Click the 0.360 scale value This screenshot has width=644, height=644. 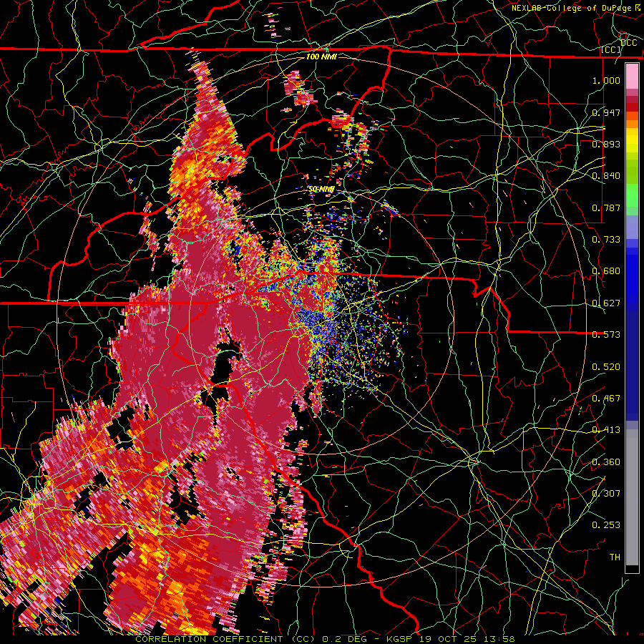point(606,462)
